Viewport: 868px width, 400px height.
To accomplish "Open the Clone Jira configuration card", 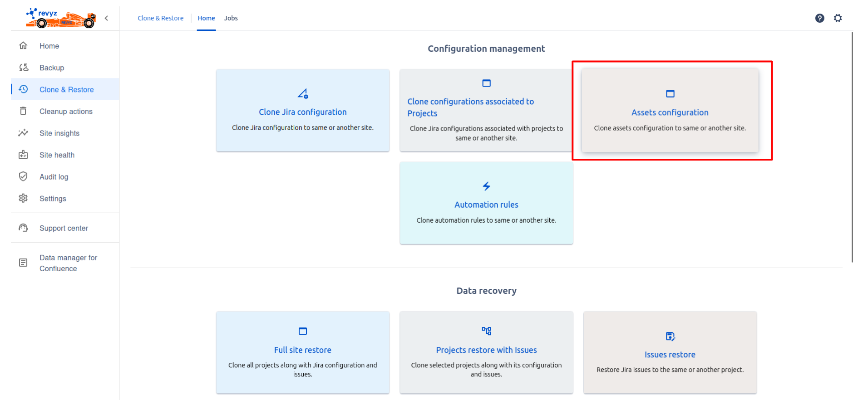I will point(302,110).
